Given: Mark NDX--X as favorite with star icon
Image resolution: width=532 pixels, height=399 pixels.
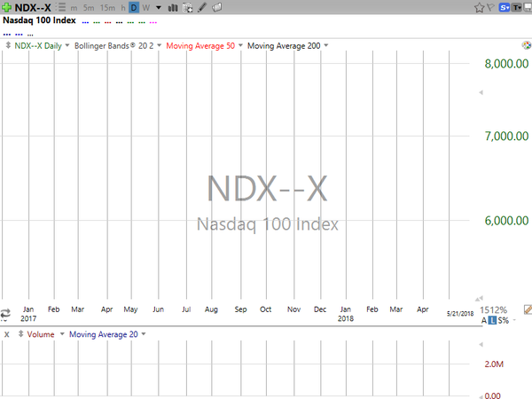Looking at the screenshot, I should 479,7.
